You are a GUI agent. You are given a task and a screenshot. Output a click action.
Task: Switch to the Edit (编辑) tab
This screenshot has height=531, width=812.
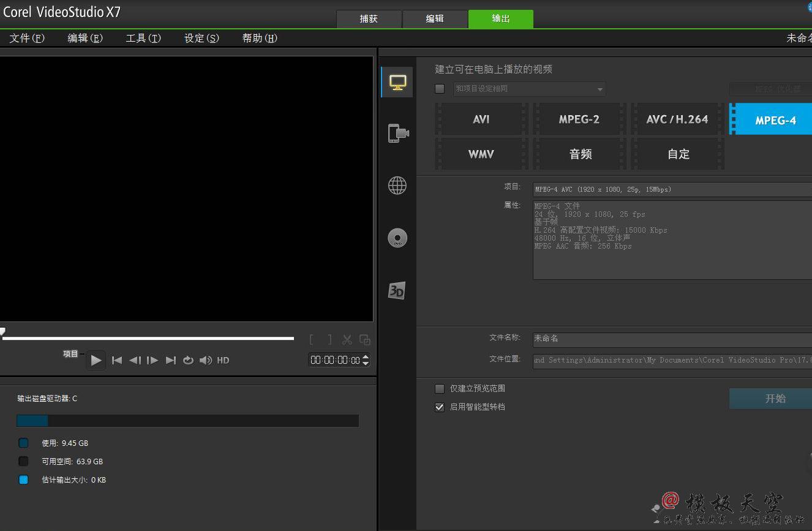pos(435,18)
